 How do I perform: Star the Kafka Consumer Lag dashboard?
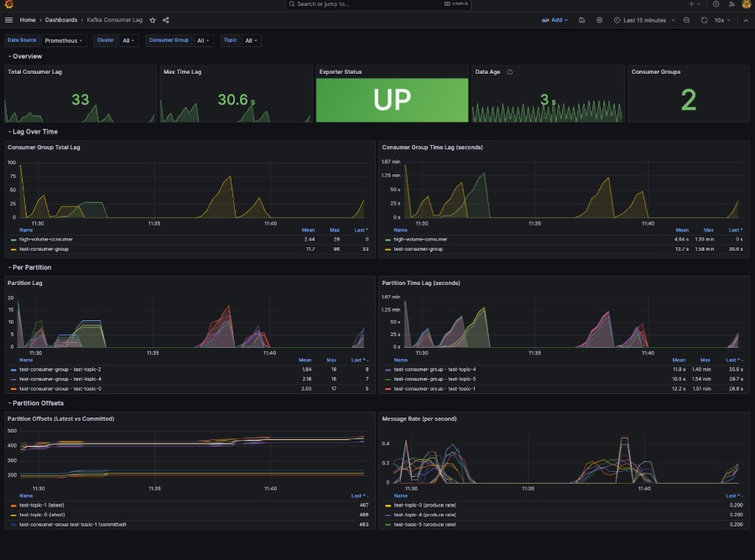point(153,20)
